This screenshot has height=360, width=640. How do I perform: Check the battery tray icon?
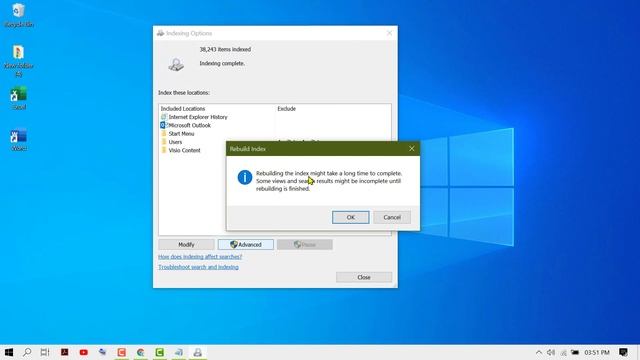pyautogui.click(x=575, y=352)
